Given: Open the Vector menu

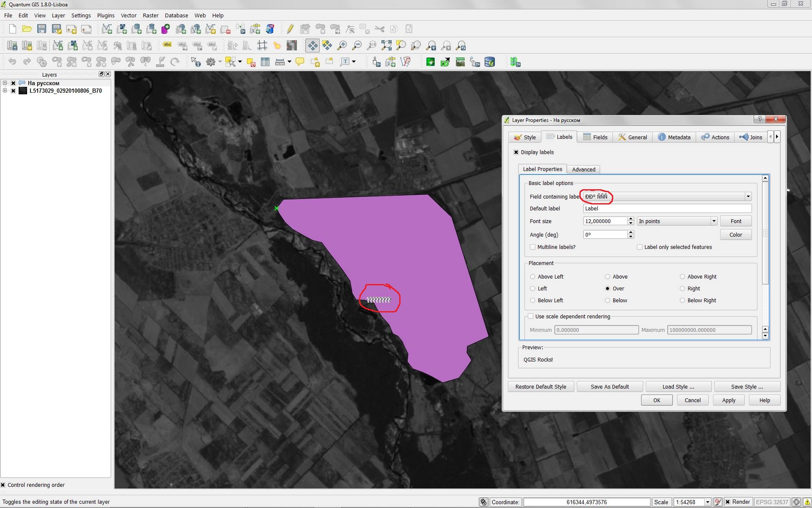Looking at the screenshot, I should pos(129,15).
